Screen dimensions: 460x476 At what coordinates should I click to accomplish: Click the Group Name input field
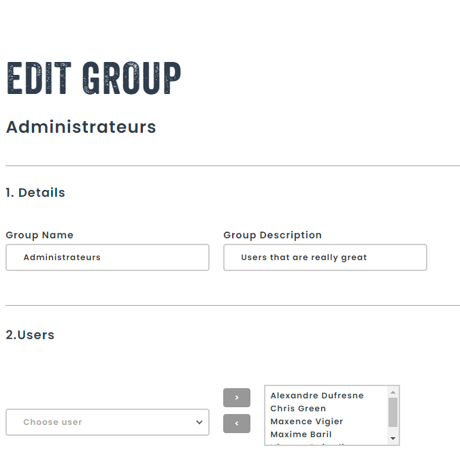point(108,257)
